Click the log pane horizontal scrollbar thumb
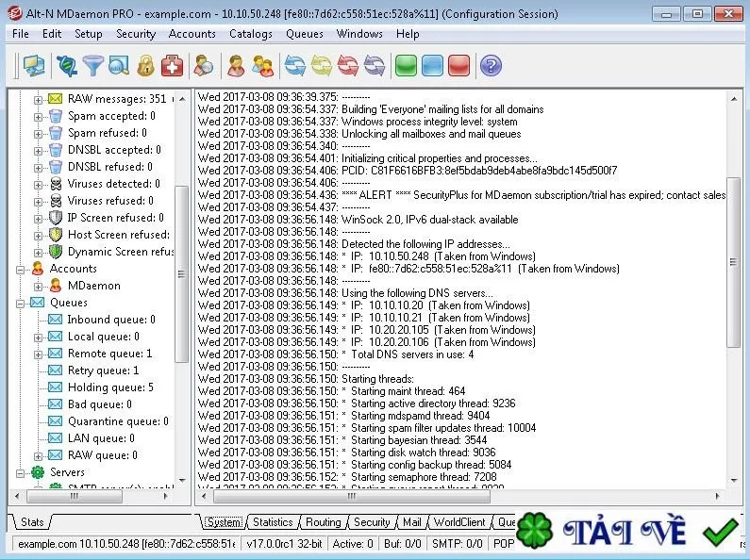 352,497
